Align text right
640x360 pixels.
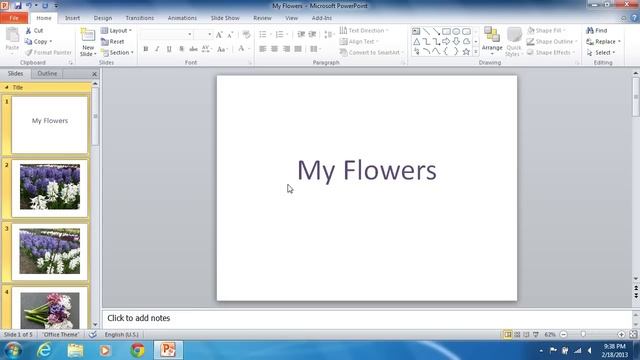[x=287, y=49]
